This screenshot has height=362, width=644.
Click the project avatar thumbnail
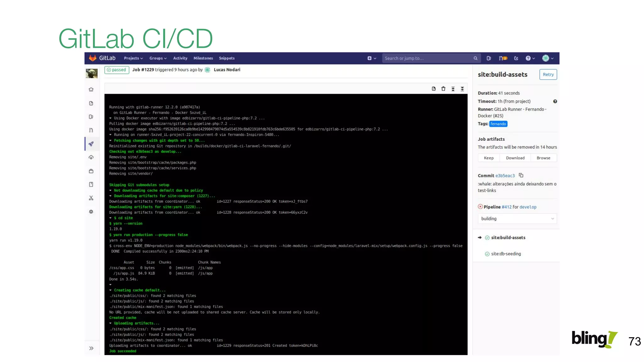click(92, 73)
